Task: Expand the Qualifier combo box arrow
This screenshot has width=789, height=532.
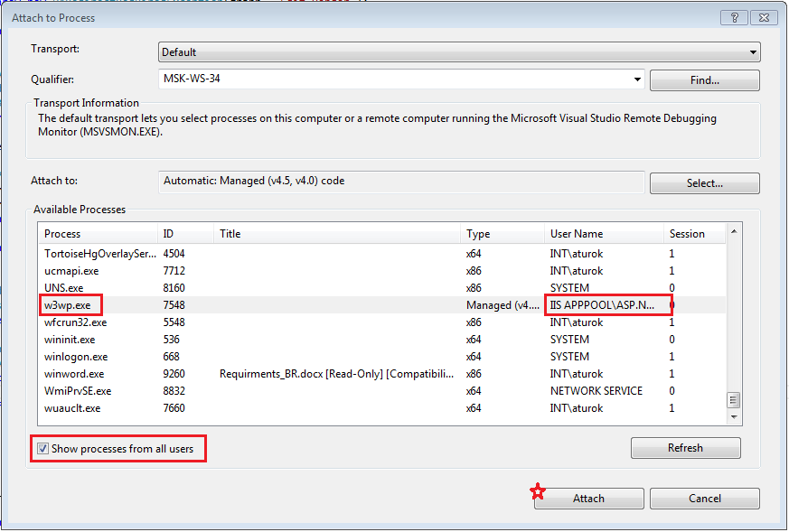Action: 637,79
